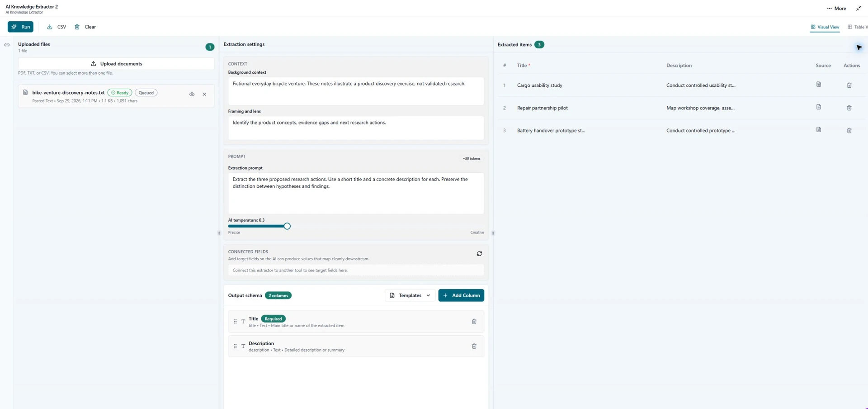This screenshot has height=409, width=868.
Task: Preview bike-venture-discovery-notes.txt with eye icon
Action: coord(192,94)
